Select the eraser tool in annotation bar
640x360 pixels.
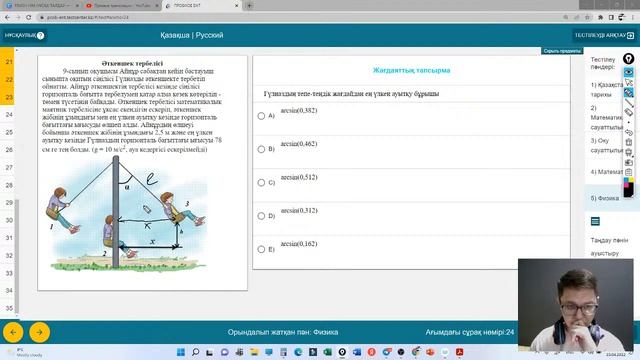(629, 112)
